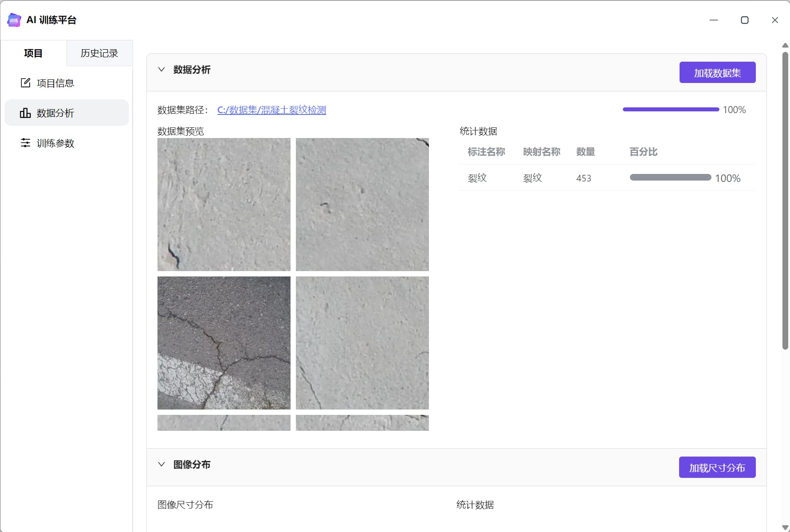Maximize the AI 训练平台 window
790x532 pixels.
[745, 20]
